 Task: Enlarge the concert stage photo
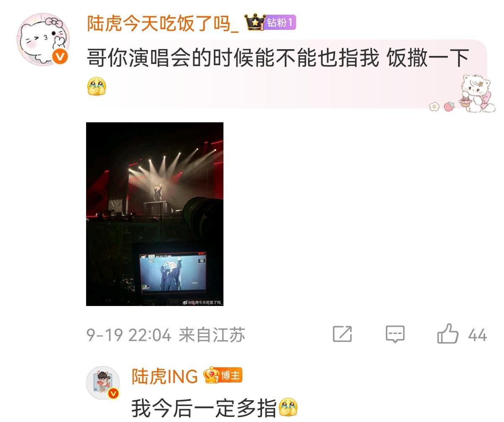pos(155,214)
